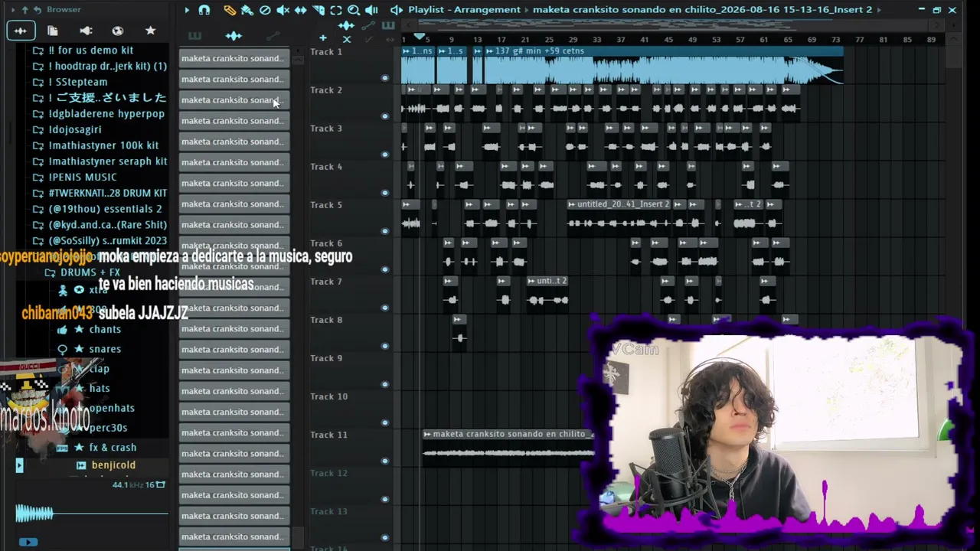This screenshot has height=551, width=980.
Task: Click the plus icon left of the ruler
Action: (323, 38)
